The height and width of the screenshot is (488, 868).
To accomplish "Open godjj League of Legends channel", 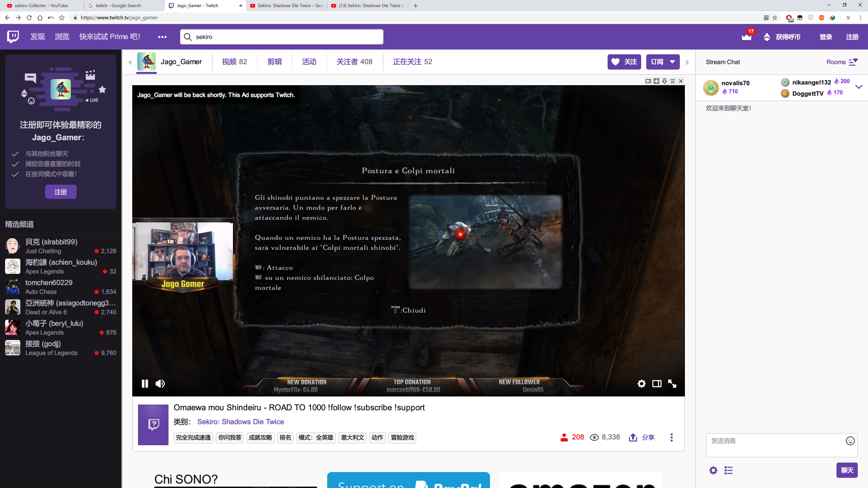I will [x=61, y=348].
